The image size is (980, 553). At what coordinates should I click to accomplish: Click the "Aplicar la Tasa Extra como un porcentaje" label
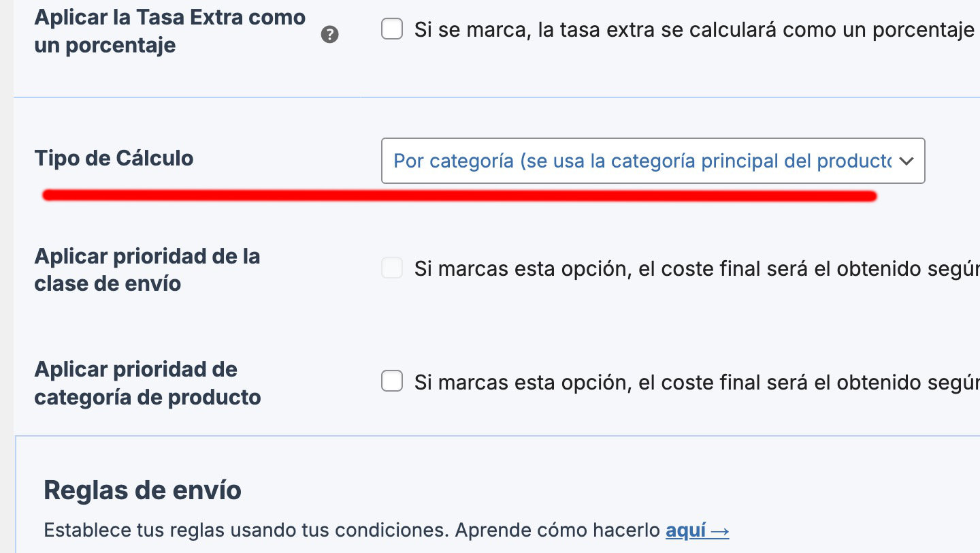coord(169,31)
